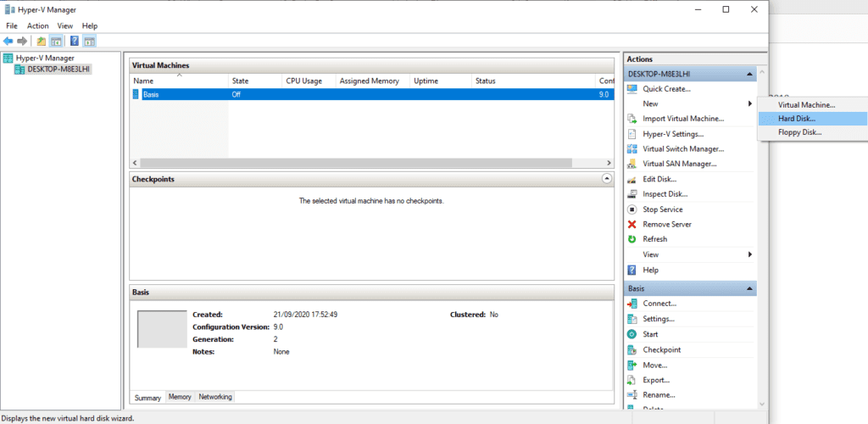
Task: Open the File menu
Action: point(12,25)
